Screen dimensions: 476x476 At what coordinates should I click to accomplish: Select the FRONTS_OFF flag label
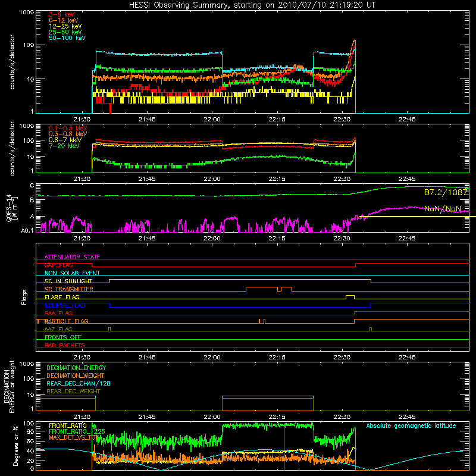point(63,337)
